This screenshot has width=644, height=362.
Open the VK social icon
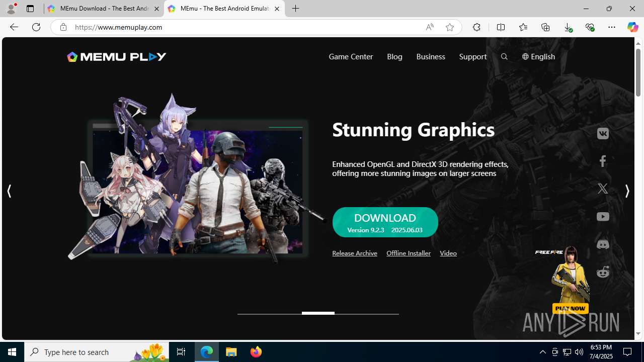click(x=603, y=134)
